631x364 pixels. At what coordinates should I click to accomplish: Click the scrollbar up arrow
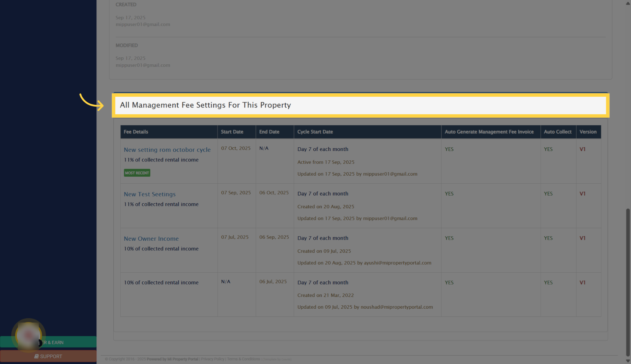[x=628, y=3]
